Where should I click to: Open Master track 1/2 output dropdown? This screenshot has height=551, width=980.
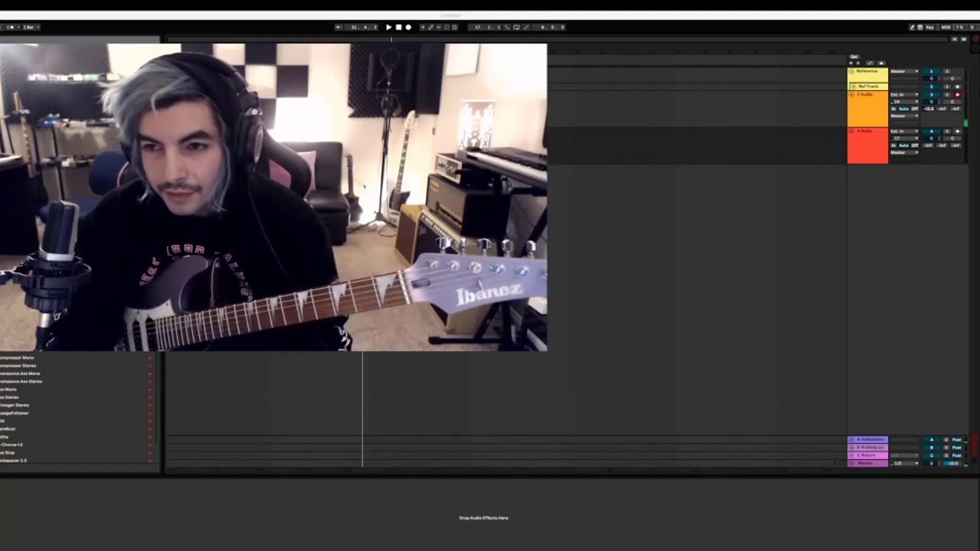pyautogui.click(x=904, y=463)
